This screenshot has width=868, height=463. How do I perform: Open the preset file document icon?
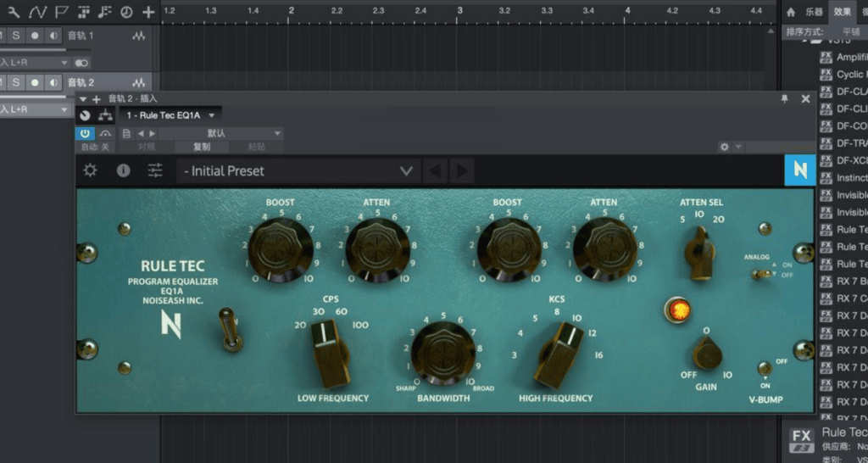tap(126, 133)
